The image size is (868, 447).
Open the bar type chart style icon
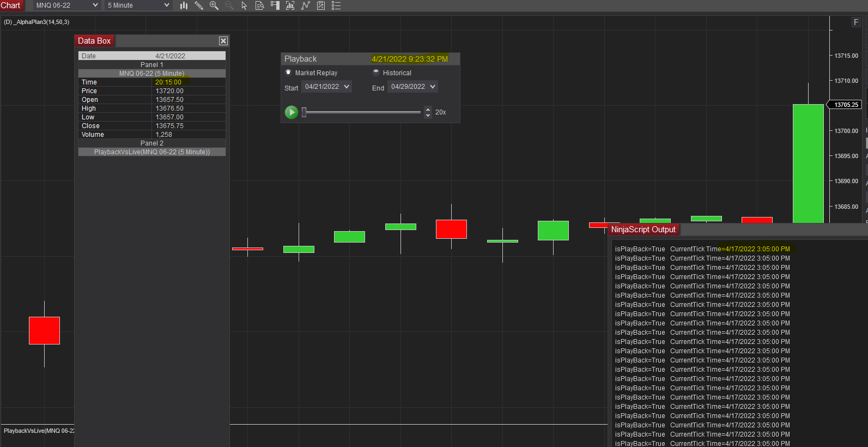pos(184,5)
